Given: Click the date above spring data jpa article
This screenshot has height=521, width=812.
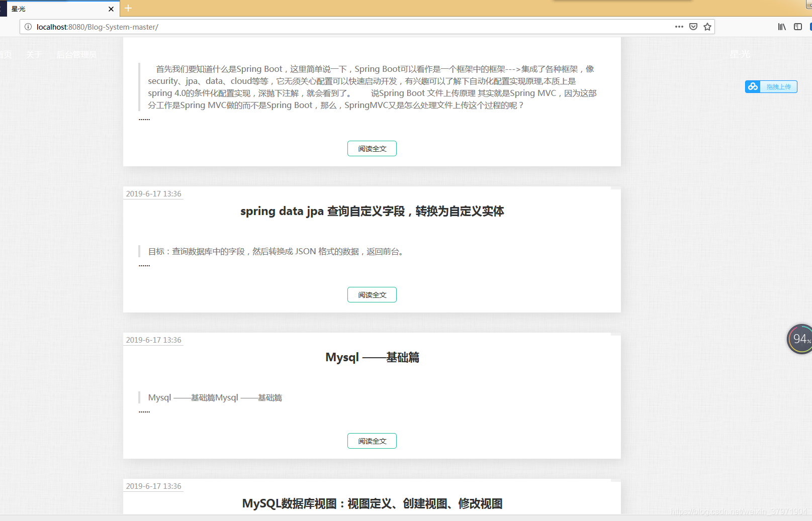Looking at the screenshot, I should (x=153, y=194).
